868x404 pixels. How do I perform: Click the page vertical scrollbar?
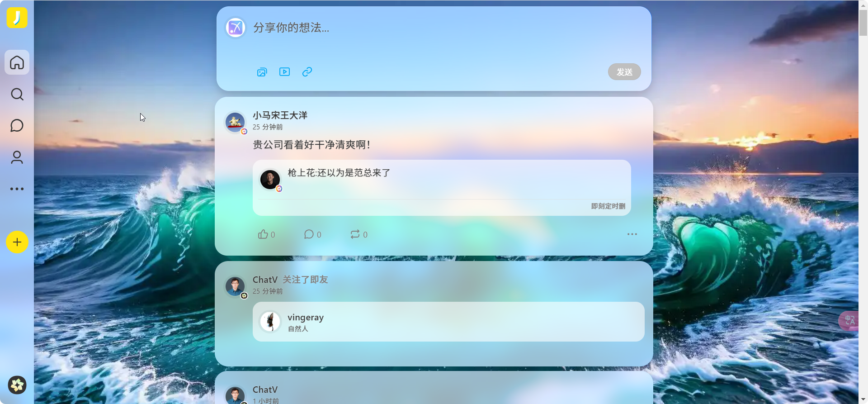(863, 202)
